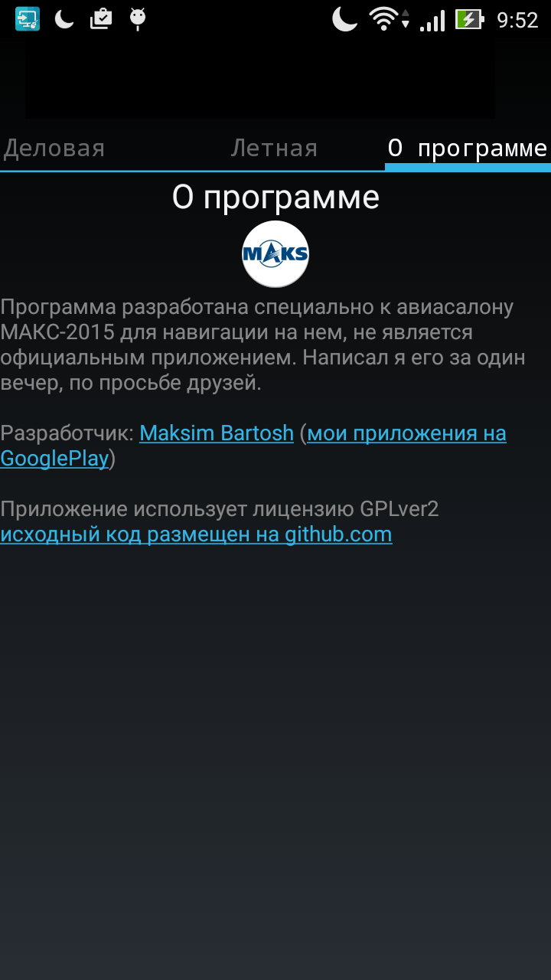Tap the cellular signal bars icon
Screen dimensions: 551x980
(x=432, y=20)
